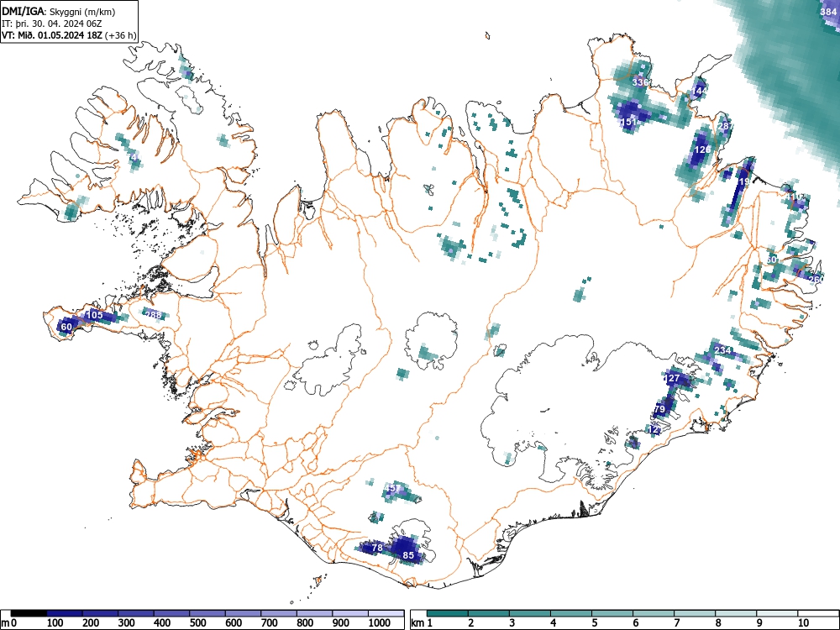Image resolution: width=840 pixels, height=630 pixels.
Task: Click the VT Mið. 01.05.2024 18Z (+36 h) line
Action: (69, 35)
